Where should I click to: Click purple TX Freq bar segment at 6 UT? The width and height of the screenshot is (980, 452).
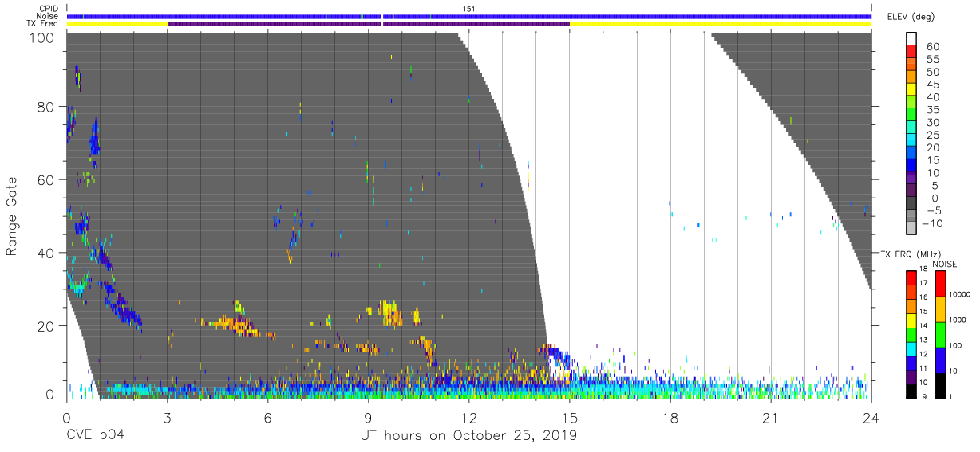pos(274,24)
